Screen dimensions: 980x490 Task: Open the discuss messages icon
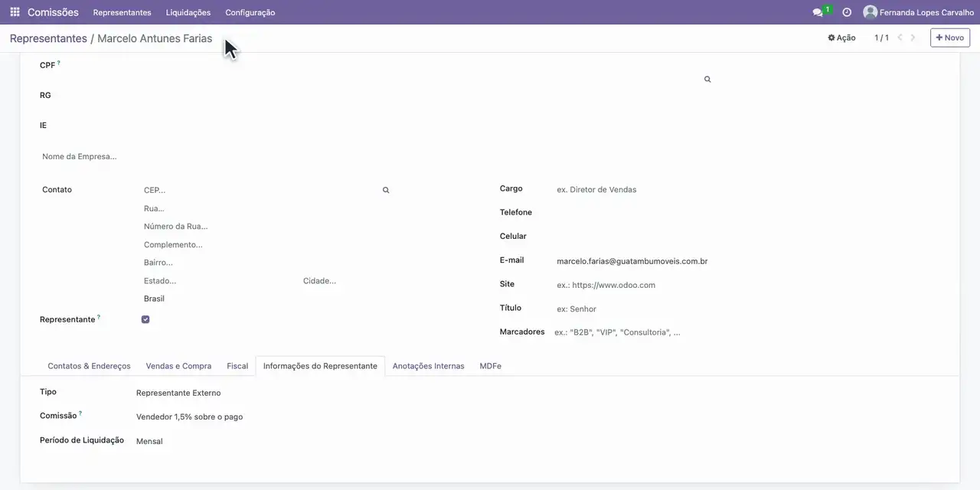click(x=818, y=12)
